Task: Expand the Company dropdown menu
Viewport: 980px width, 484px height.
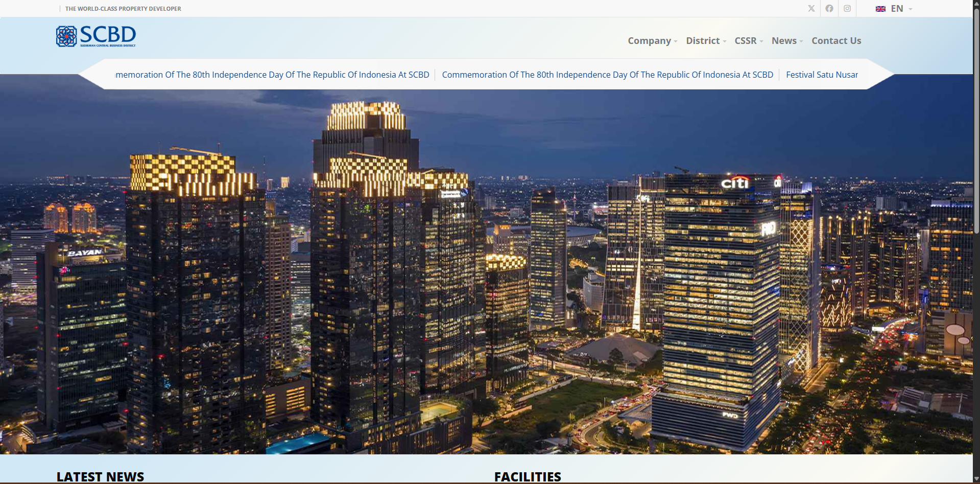Action: click(x=652, y=41)
